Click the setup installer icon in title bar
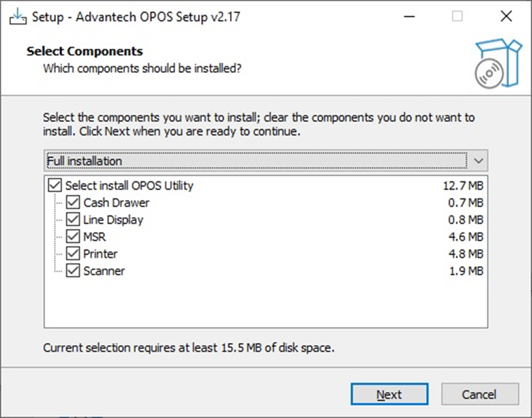This screenshot has width=532, height=418. click(18, 16)
